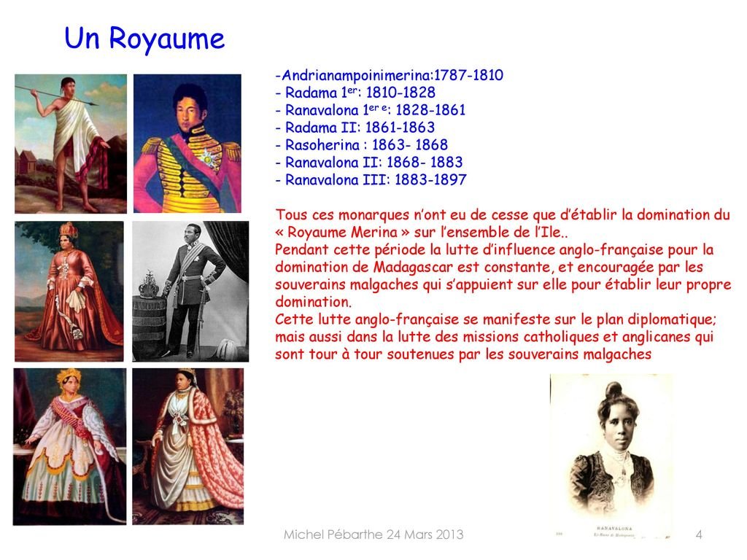Viewport: 747px width, 560px height.
Task: Click the "Radama 1er: 1810-1828" entry
Action: pyautogui.click(x=355, y=93)
